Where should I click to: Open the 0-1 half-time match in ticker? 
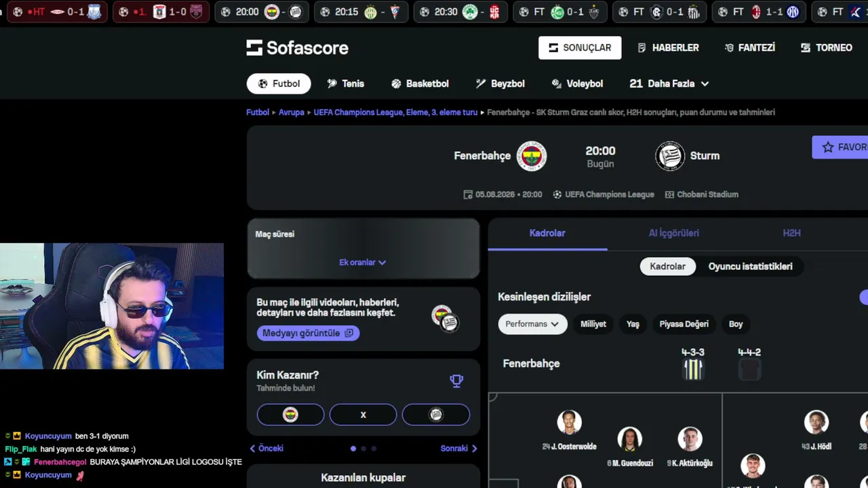pyautogui.click(x=57, y=12)
